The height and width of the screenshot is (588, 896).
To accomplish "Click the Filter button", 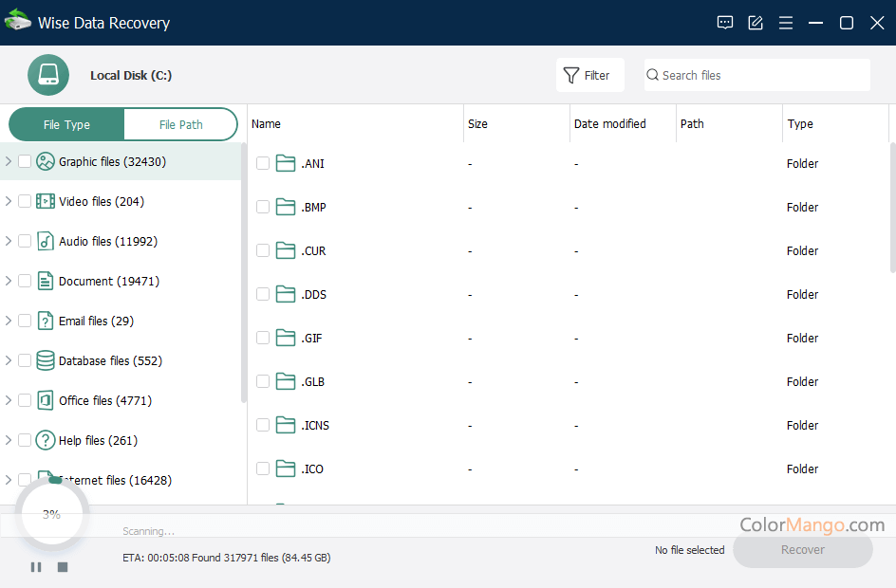I will point(589,74).
